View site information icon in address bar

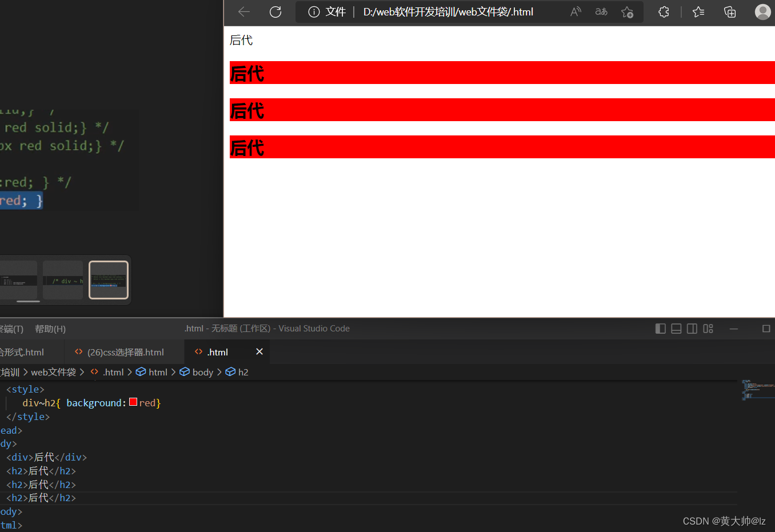point(314,12)
